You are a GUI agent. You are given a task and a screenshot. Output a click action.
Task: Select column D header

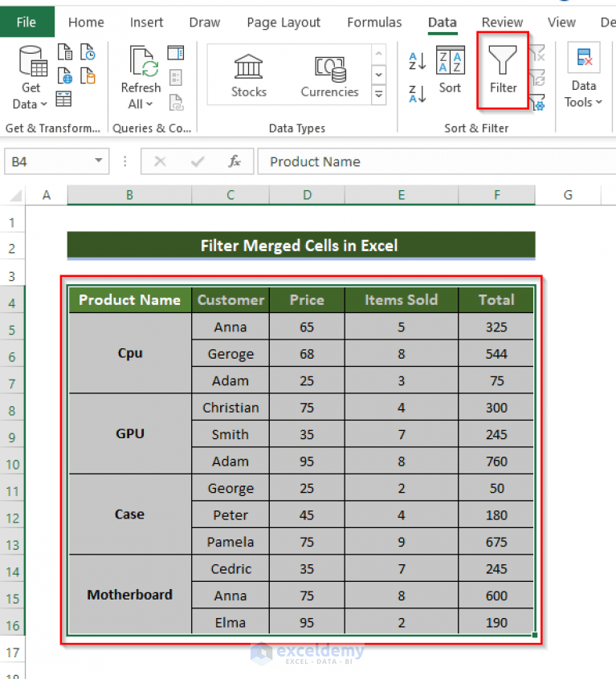(307, 195)
